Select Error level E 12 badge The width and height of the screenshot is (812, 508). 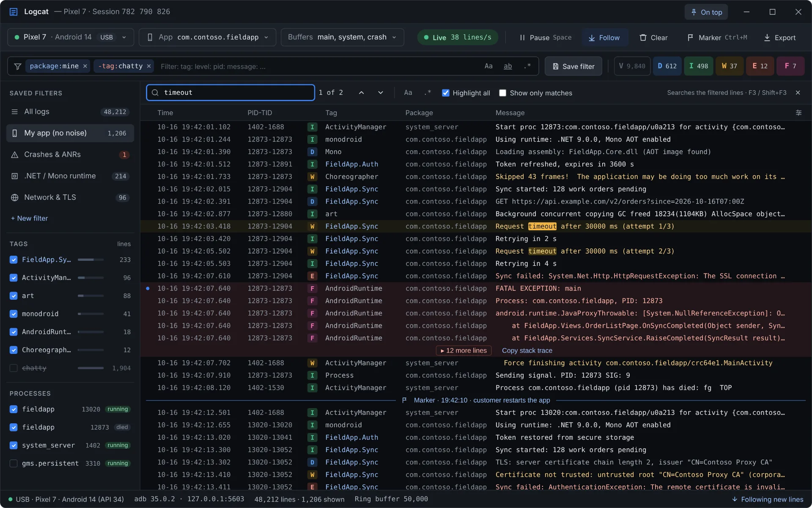click(760, 66)
